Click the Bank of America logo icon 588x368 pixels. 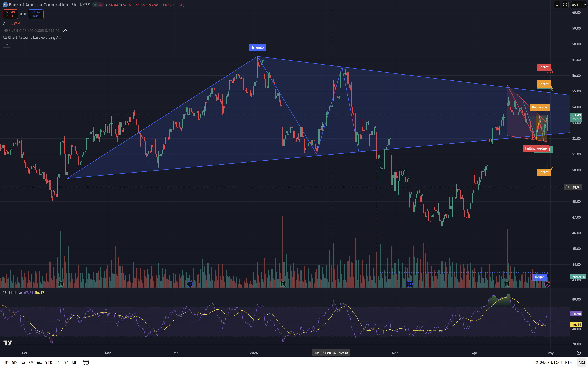click(x=5, y=5)
